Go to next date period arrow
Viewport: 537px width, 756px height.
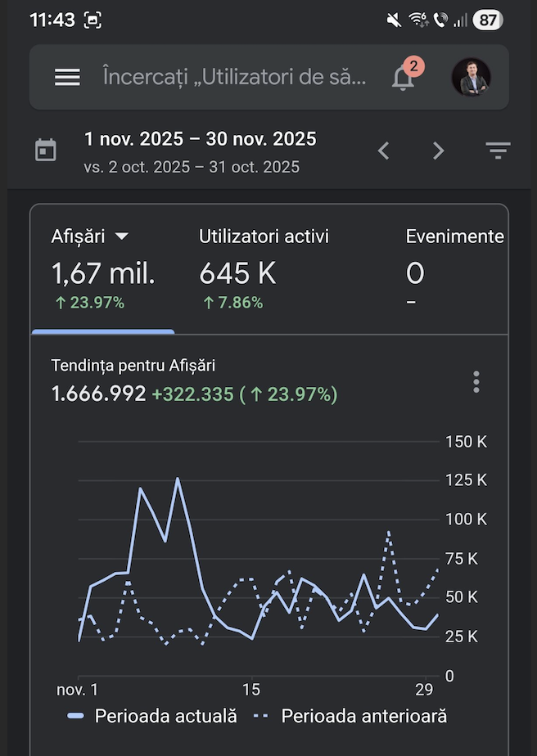[438, 151]
